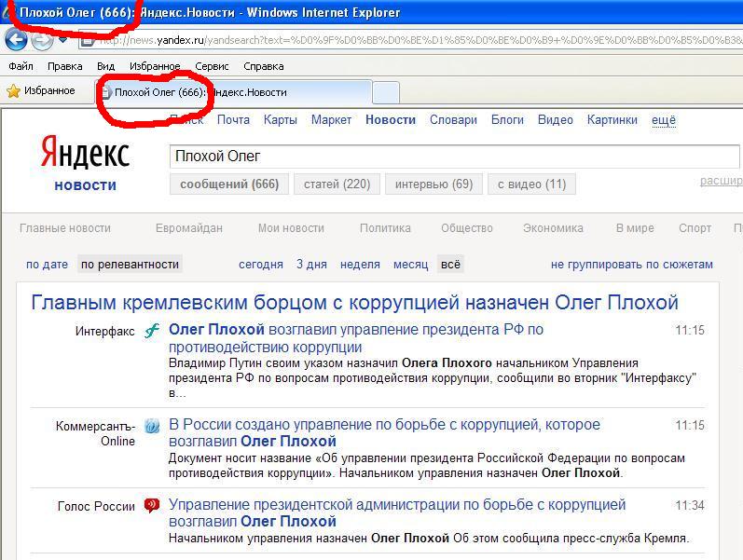Open the Спорт category

click(x=695, y=228)
